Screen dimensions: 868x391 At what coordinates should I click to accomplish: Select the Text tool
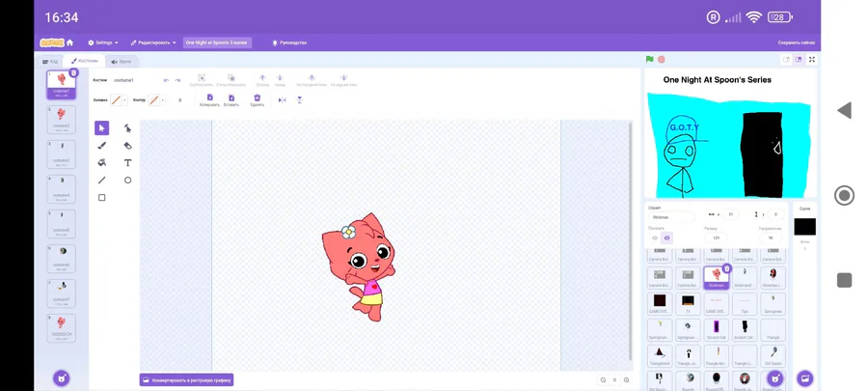click(127, 163)
